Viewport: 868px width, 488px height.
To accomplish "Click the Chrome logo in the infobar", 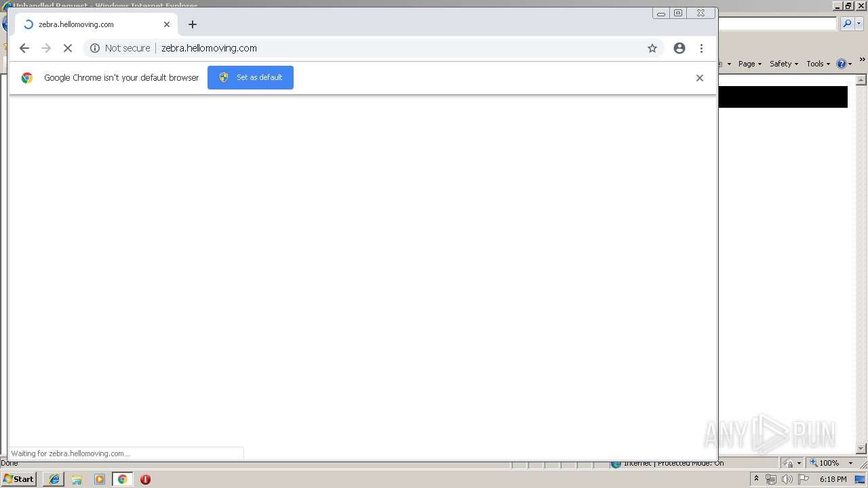I will click(27, 78).
